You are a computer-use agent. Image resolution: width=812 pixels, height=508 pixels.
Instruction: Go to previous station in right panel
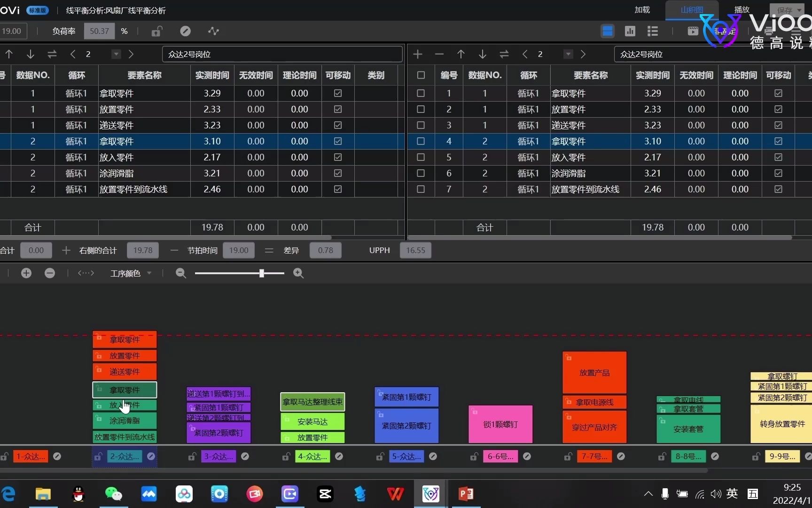pos(525,54)
